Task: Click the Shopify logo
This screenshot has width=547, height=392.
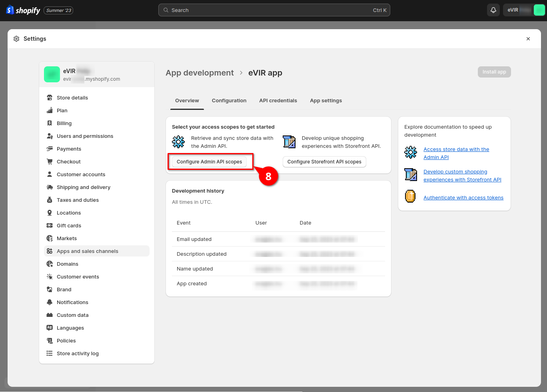Action: click(x=23, y=10)
